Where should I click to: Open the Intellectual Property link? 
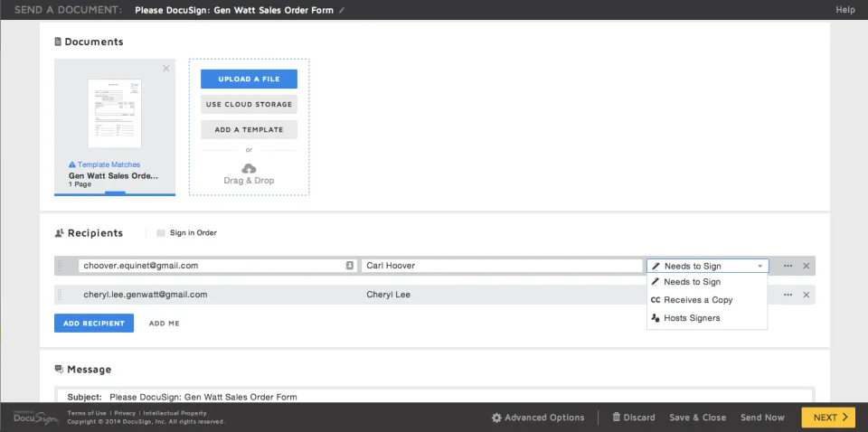[x=175, y=413]
